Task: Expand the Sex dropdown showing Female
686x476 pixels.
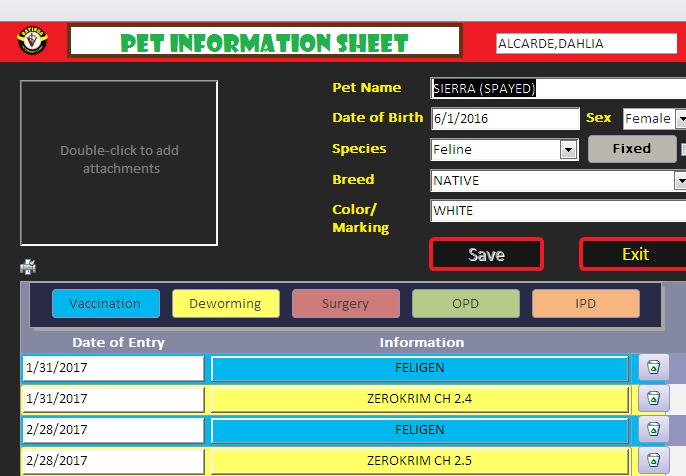Action: (680, 119)
